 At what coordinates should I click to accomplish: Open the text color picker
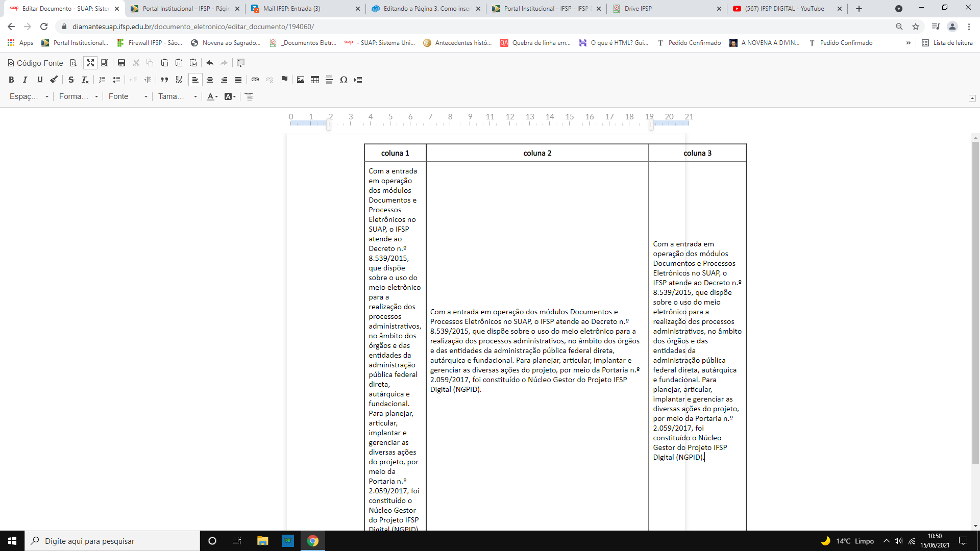212,96
